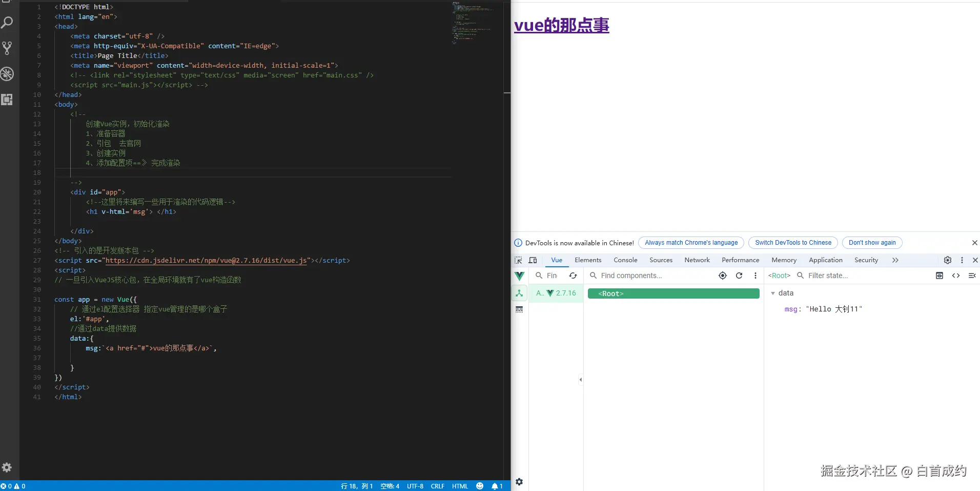This screenshot has height=491, width=980.
Task: Select component in the page target icon
Action: [x=723, y=276]
